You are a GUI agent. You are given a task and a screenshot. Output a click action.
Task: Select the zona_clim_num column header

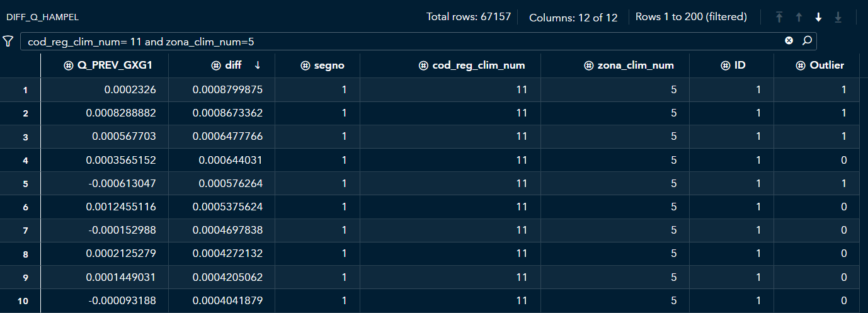(636, 65)
